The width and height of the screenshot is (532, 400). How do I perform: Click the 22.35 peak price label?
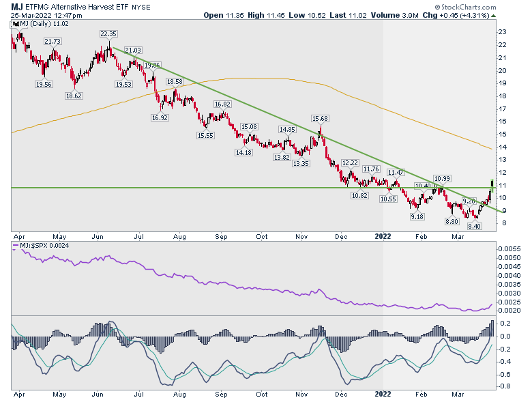108,33
